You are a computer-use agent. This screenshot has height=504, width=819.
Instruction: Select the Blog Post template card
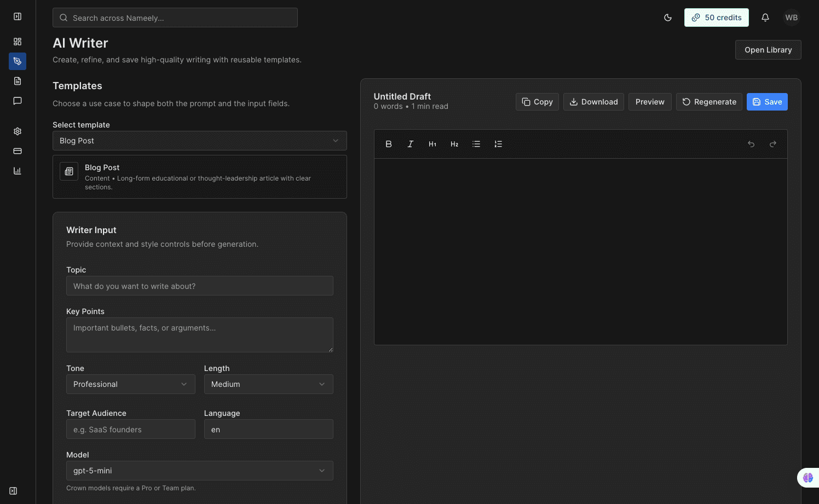click(199, 176)
